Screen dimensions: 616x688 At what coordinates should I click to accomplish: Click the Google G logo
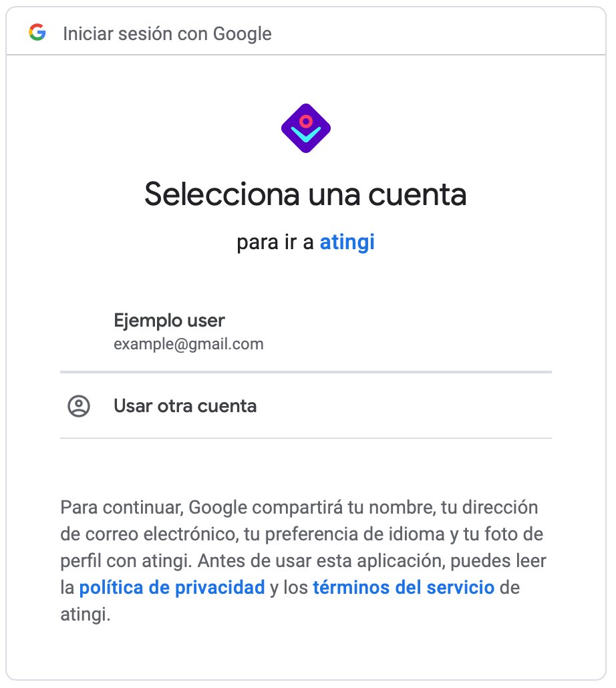click(37, 33)
